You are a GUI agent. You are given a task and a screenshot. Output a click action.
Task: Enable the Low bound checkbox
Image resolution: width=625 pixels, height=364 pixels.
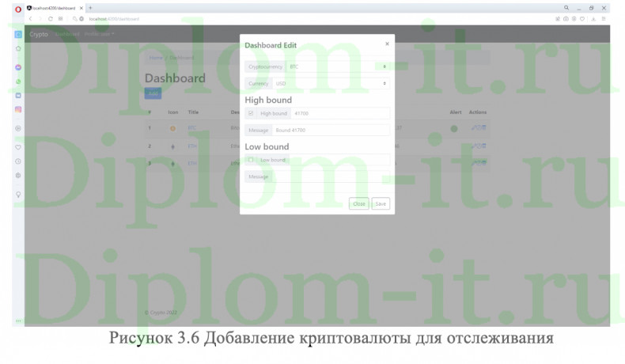tap(251, 160)
